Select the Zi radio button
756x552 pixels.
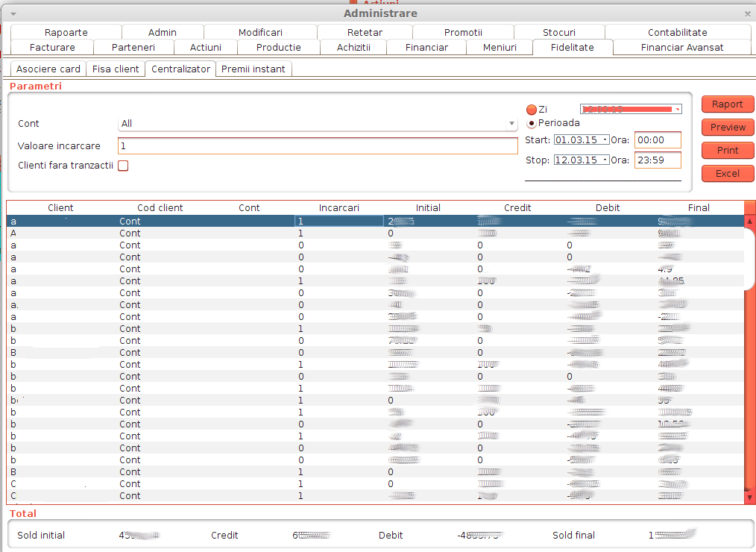[532, 110]
